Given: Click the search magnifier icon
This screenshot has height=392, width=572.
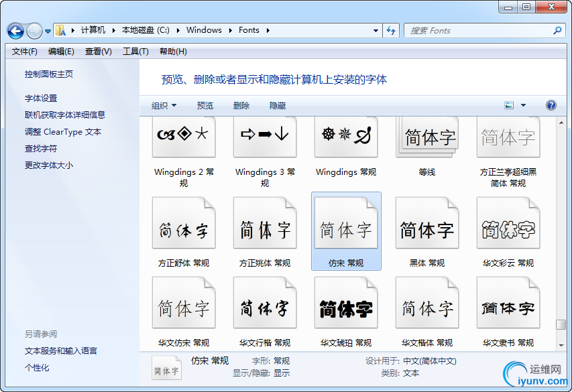Looking at the screenshot, I should point(557,31).
